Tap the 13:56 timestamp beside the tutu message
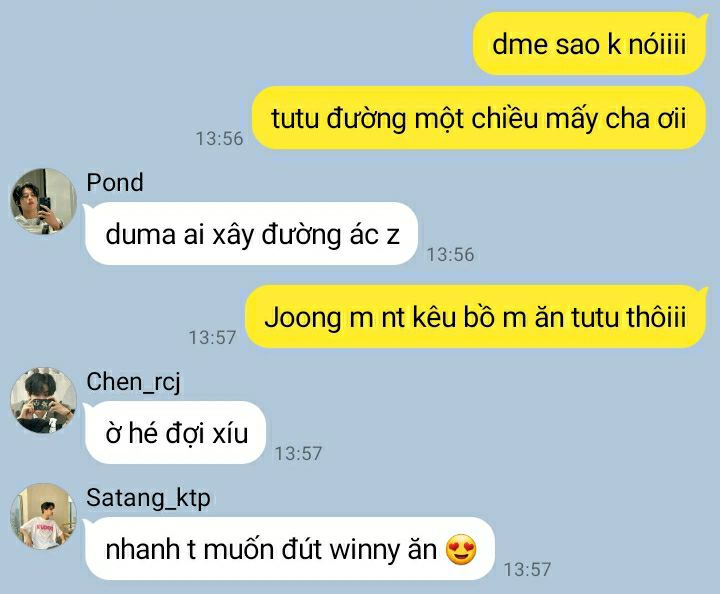 click(219, 139)
